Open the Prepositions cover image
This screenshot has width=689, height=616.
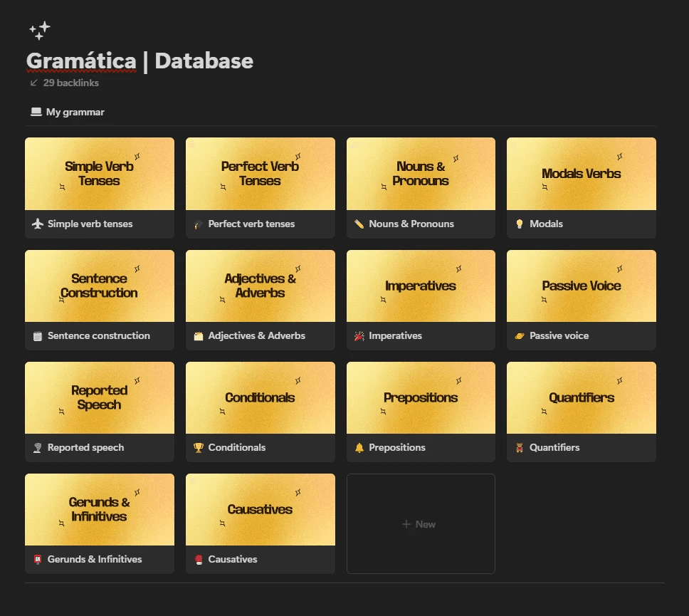pyautogui.click(x=421, y=397)
